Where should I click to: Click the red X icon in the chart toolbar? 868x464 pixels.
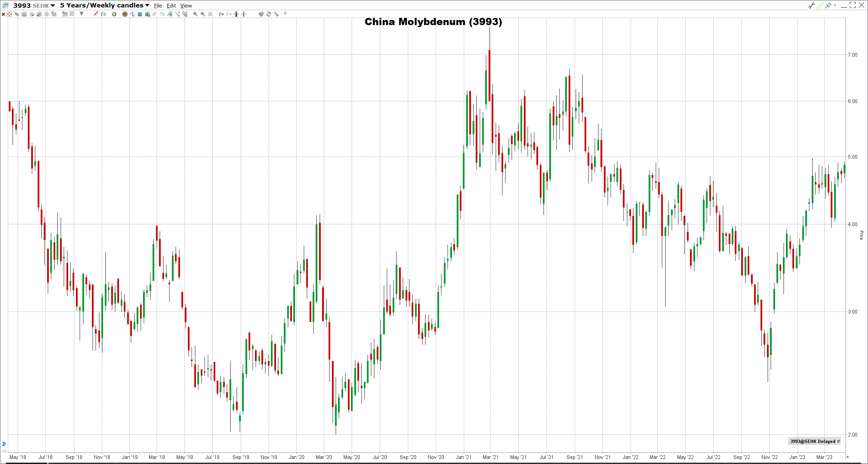3,14
